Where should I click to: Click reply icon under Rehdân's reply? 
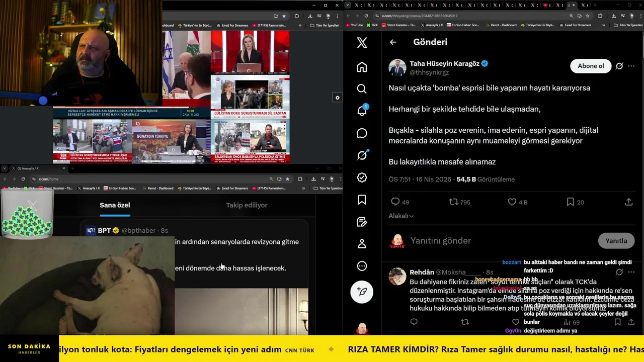[414, 322]
